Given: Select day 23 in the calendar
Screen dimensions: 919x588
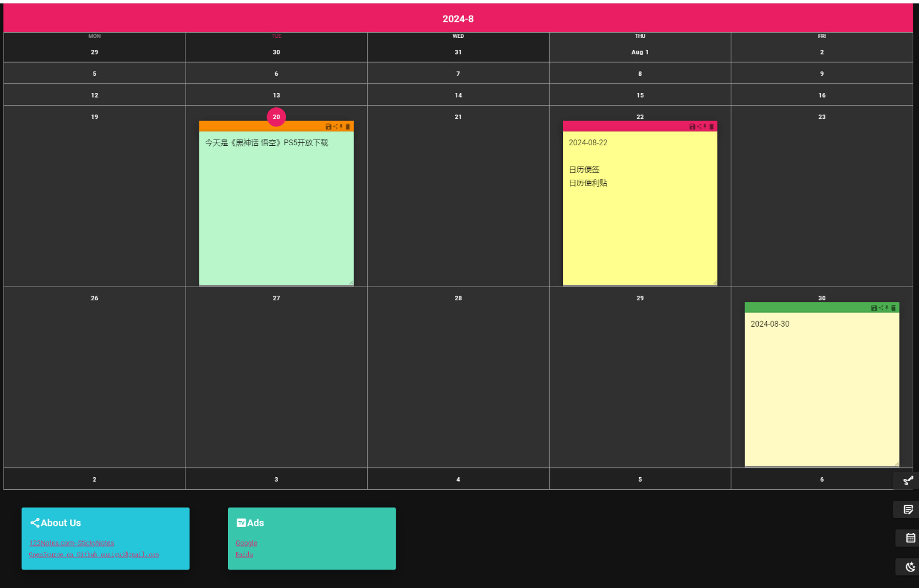Looking at the screenshot, I should click(x=822, y=117).
